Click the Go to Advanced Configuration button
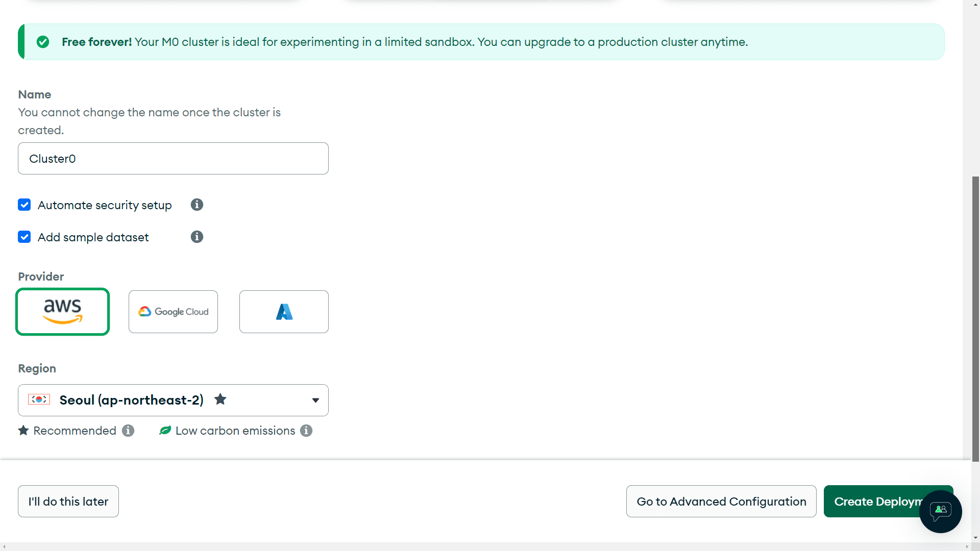This screenshot has width=980, height=551. click(721, 501)
